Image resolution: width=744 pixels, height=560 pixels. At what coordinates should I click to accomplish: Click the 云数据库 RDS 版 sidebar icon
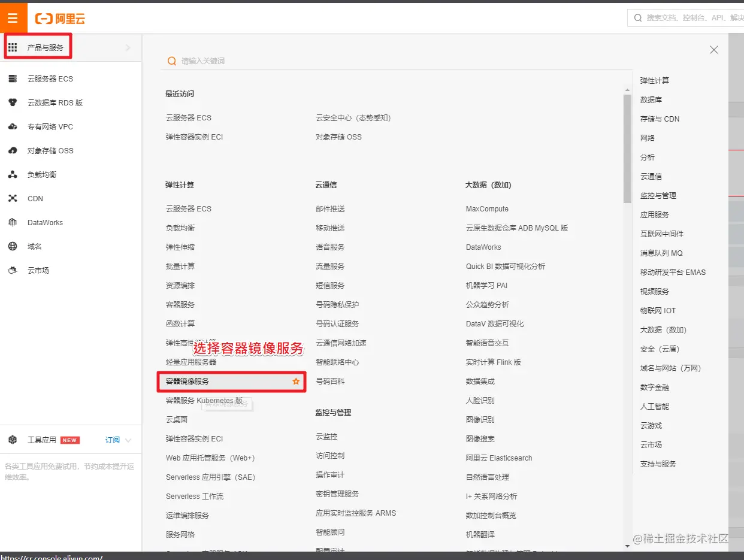[x=13, y=102]
